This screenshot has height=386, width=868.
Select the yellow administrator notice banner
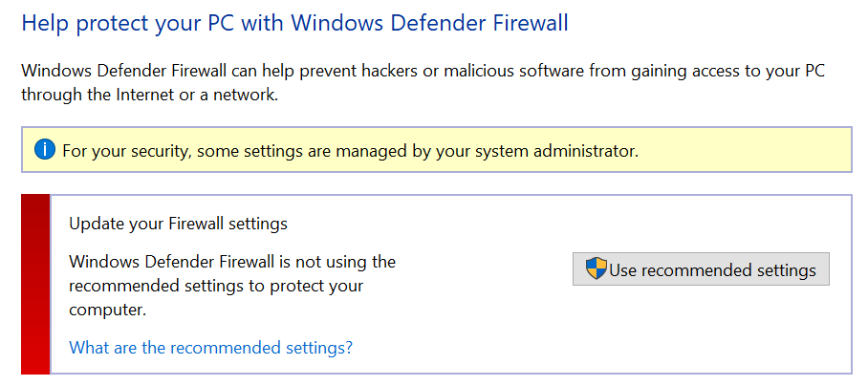point(436,150)
